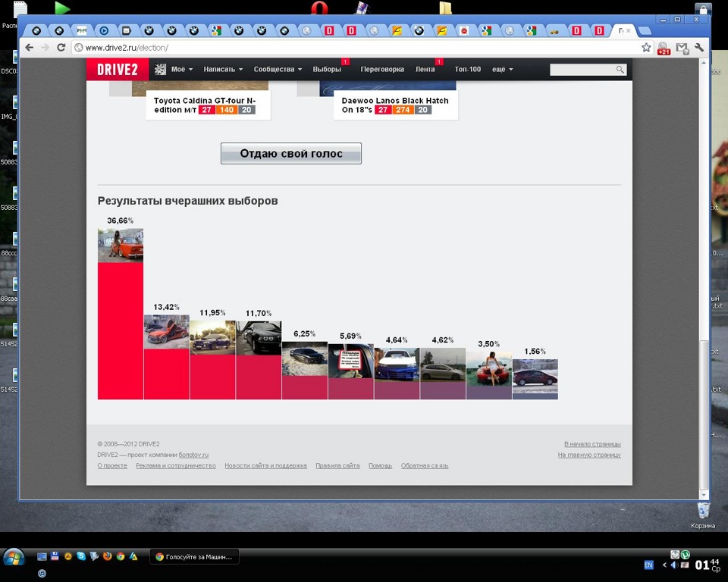The image size is (728, 582).
Task: Switch to the MMM browser tab
Action: (82, 30)
